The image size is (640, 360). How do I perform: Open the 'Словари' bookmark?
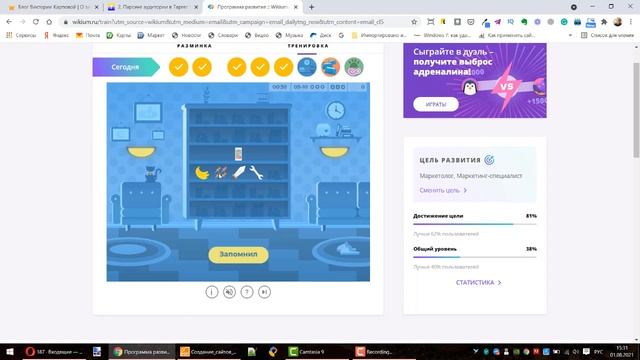click(223, 36)
